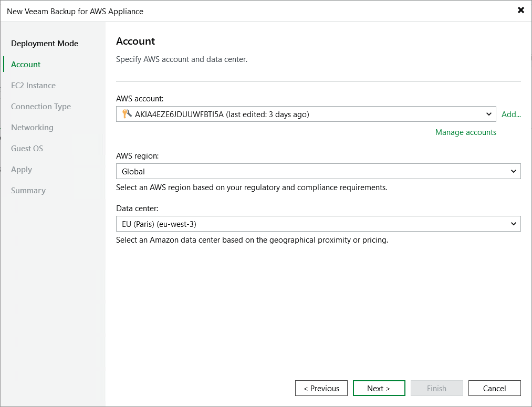Image resolution: width=532 pixels, height=407 pixels.
Task: Open the Data center dropdown showing EU Paris
Action: [514, 224]
